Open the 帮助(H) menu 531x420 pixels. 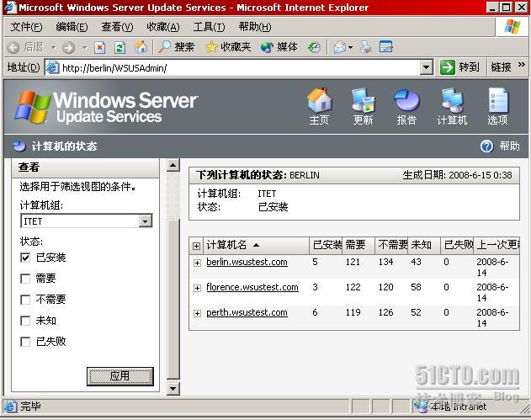click(x=255, y=27)
